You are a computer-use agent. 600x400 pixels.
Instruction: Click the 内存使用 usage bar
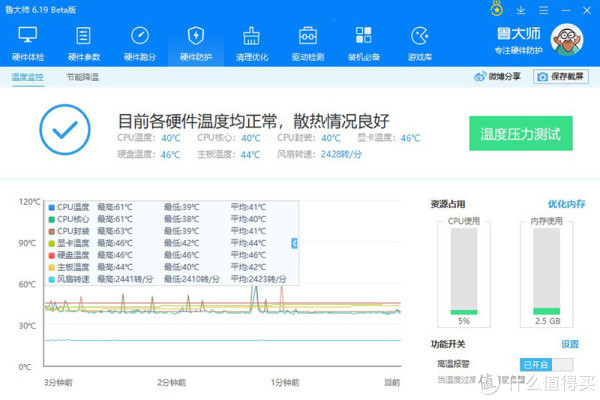[x=546, y=271]
